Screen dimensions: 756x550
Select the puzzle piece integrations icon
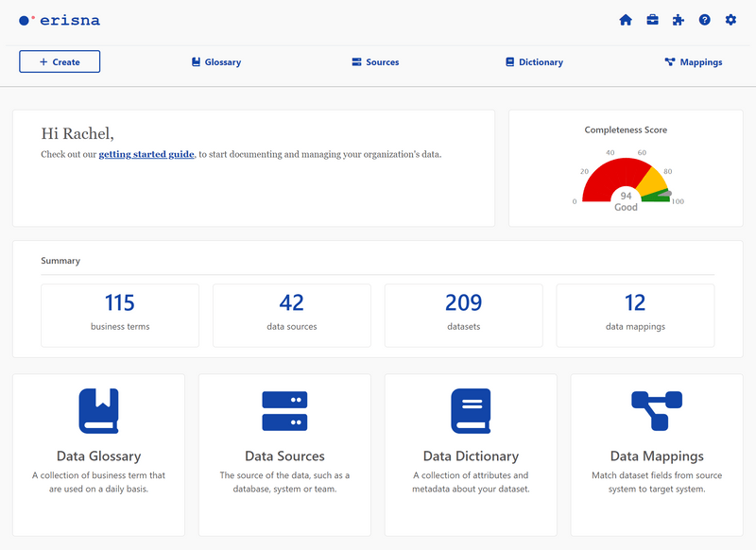(x=679, y=19)
